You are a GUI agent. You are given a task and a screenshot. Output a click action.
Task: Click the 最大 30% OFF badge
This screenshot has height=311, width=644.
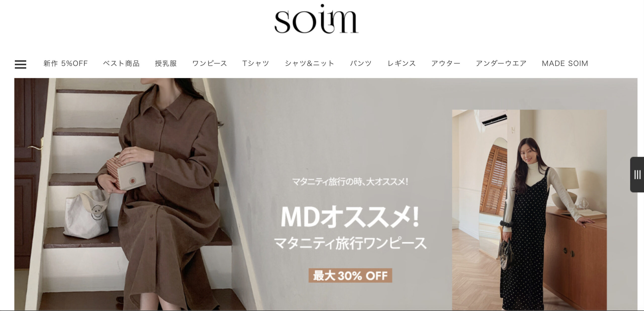(350, 276)
